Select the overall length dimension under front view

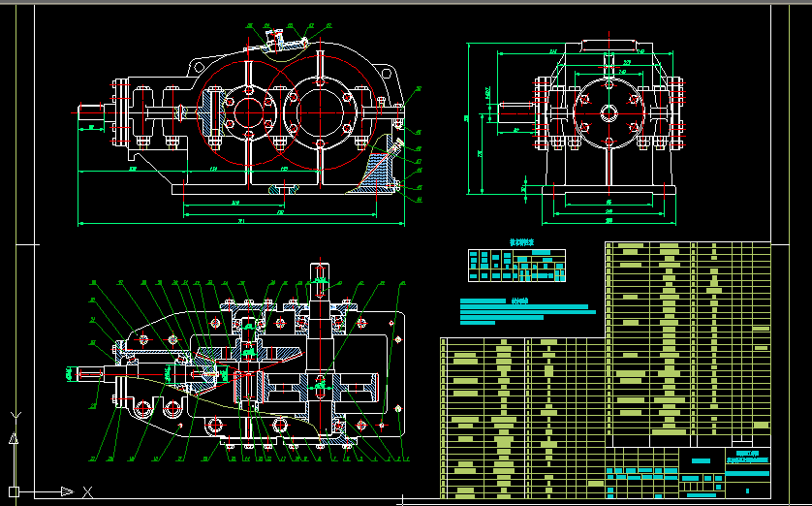pos(241,225)
